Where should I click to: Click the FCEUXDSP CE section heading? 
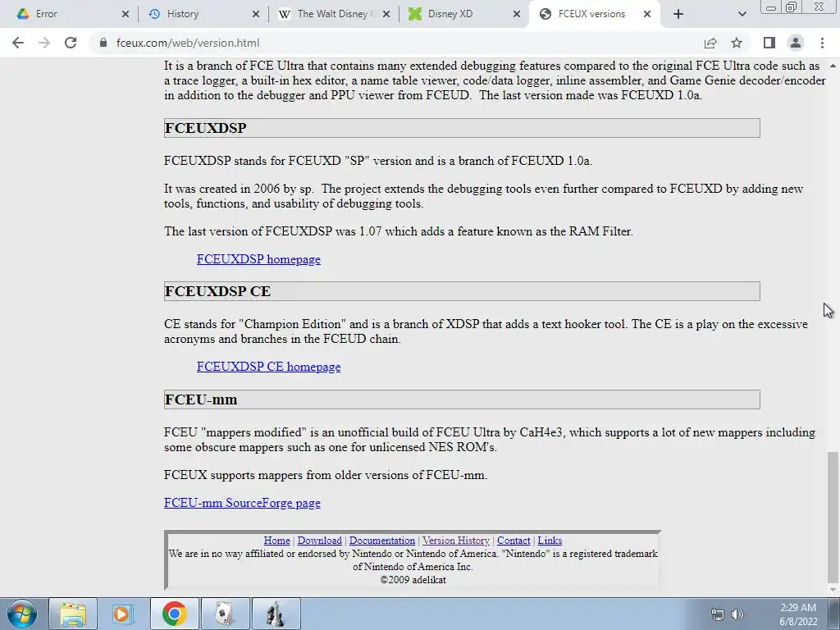[x=217, y=291]
